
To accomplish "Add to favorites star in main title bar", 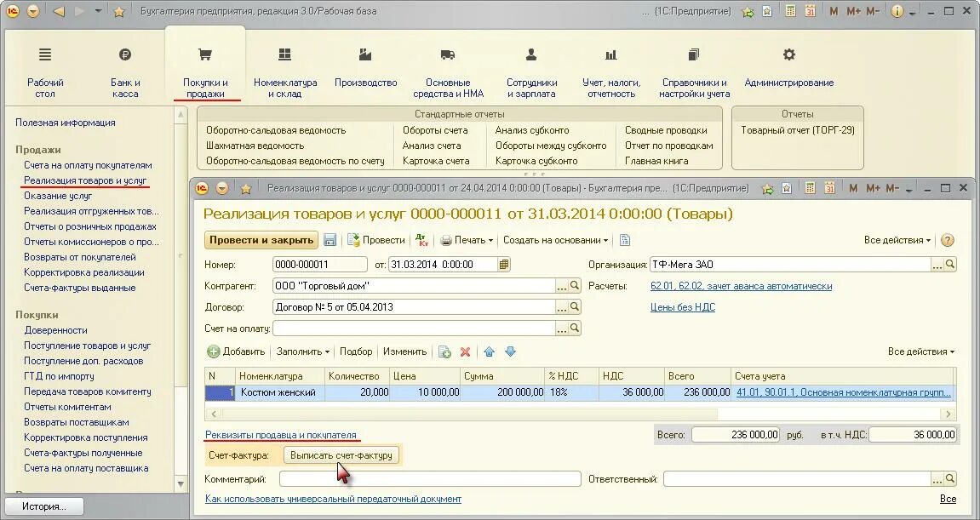I will 118,11.
